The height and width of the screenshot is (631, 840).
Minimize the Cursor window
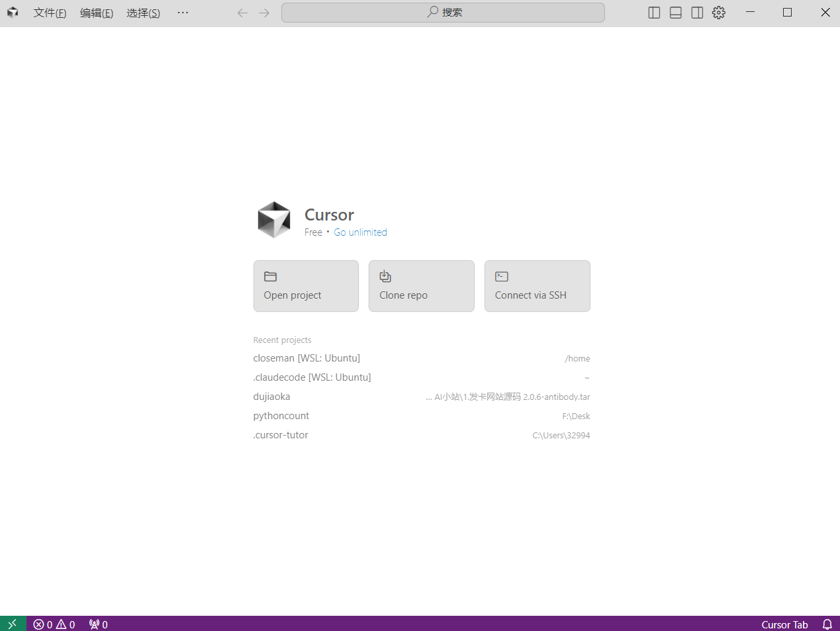coord(750,13)
